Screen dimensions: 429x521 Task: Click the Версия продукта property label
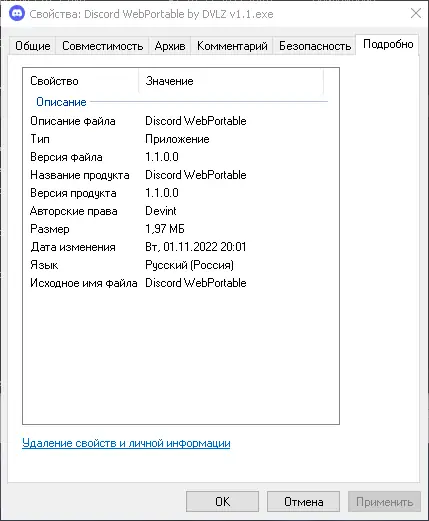73,193
